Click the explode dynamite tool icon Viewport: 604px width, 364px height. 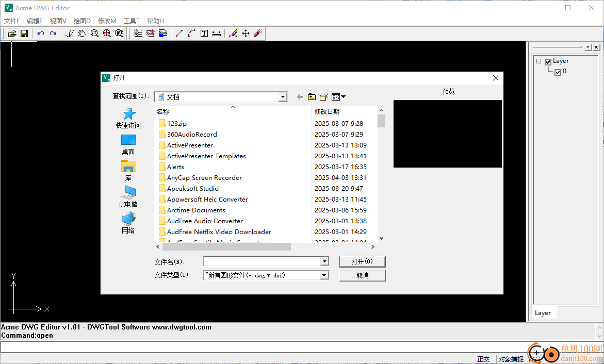(258, 34)
